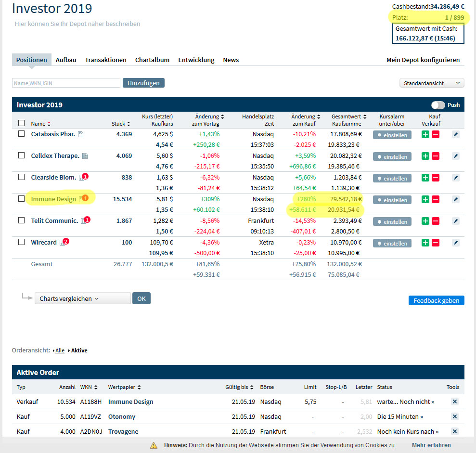Screen dimensions: 476x453
Task: Click the Name, WKN, ISIN search field
Action: coord(66,83)
